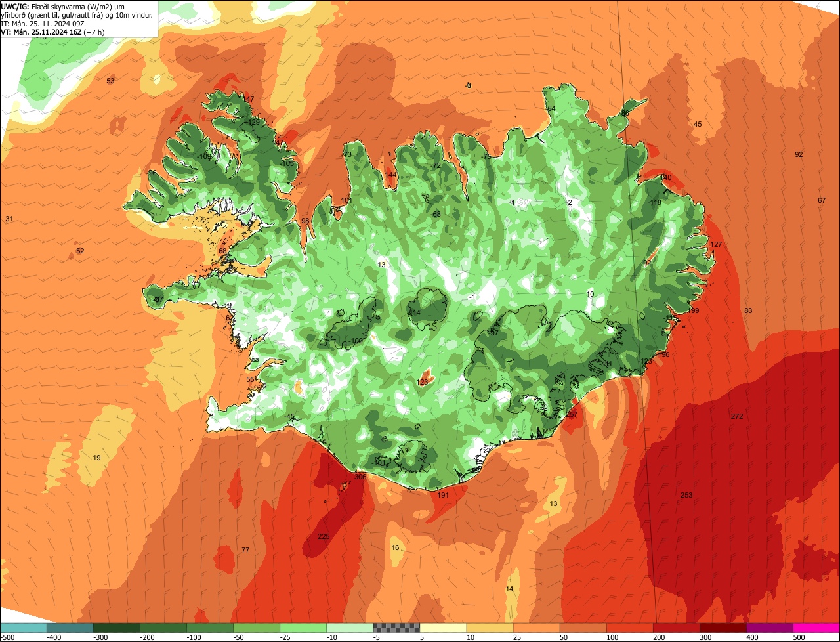Click the 253 value in the southeast sea
The height and width of the screenshot is (642, 840).
pos(686,495)
